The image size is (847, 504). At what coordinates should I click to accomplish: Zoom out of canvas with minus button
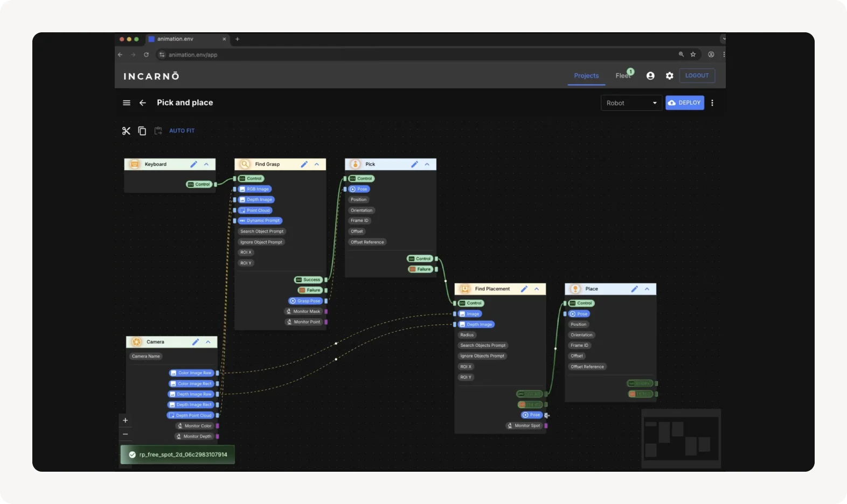tap(126, 434)
